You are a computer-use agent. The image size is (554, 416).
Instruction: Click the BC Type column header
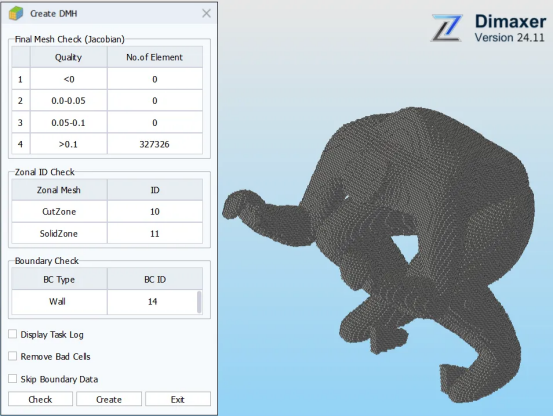pos(59,279)
